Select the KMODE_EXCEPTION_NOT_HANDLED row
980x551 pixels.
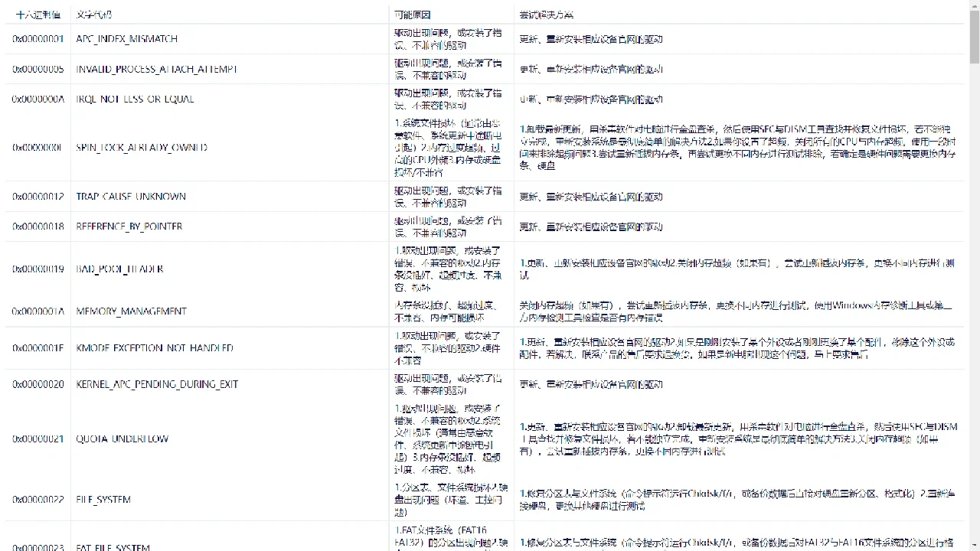pos(154,347)
